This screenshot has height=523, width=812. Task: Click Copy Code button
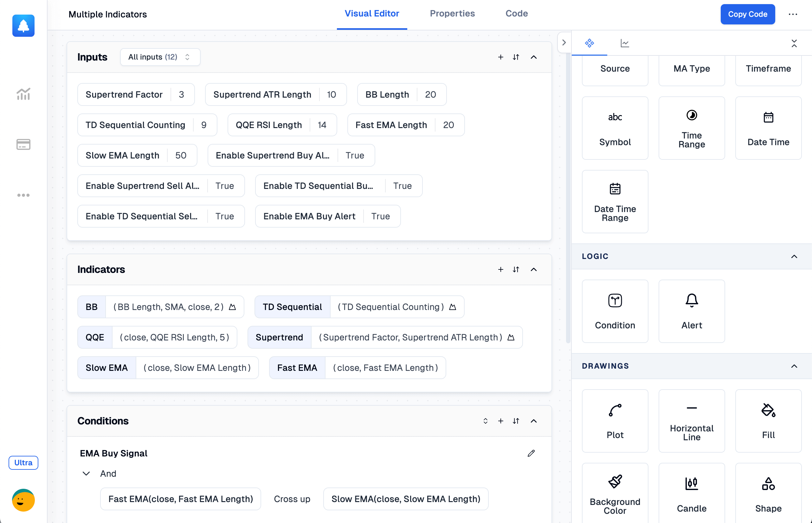coord(747,14)
